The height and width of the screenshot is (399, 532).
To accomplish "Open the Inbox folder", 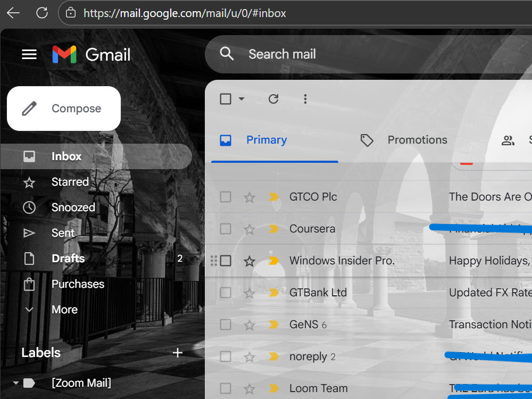I will tap(96, 156).
